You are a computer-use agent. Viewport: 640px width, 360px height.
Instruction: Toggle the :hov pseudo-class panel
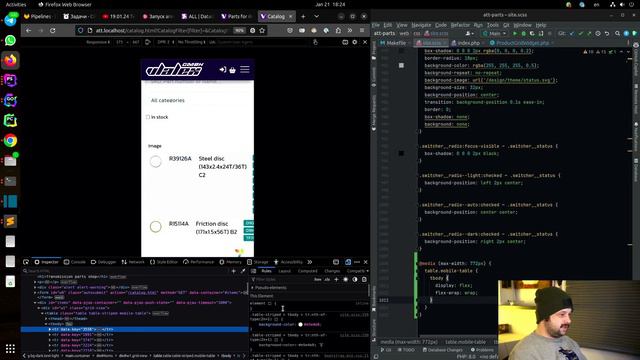pos(318,280)
